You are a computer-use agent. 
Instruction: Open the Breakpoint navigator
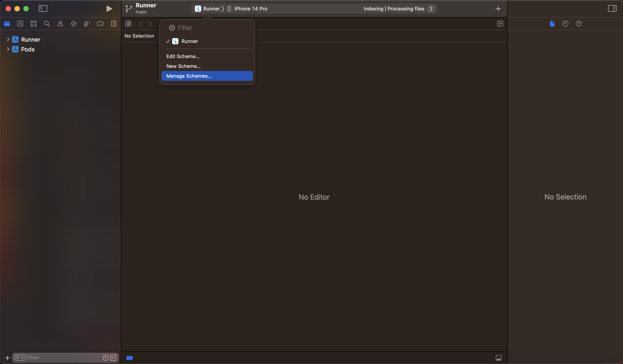click(100, 24)
